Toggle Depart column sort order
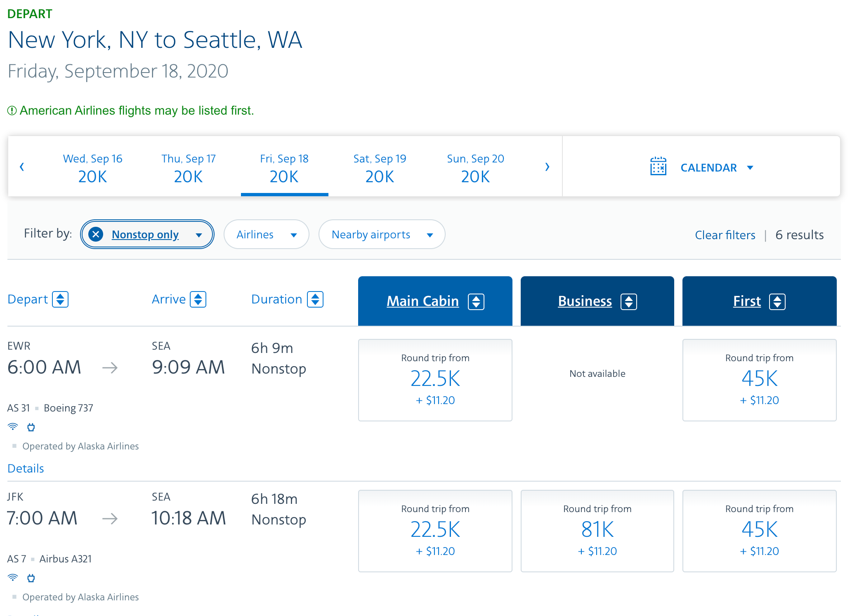Image resolution: width=864 pixels, height=616 pixels. 60,299
